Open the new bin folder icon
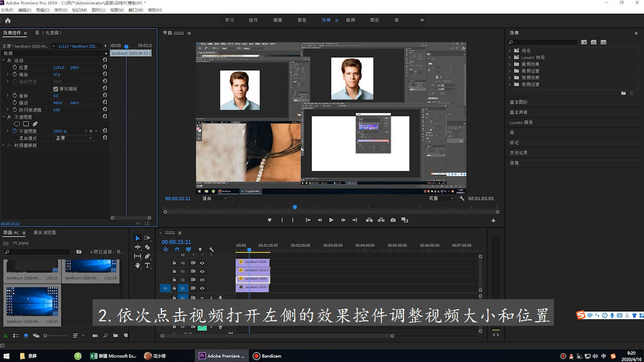The image size is (644, 362). pos(115,335)
